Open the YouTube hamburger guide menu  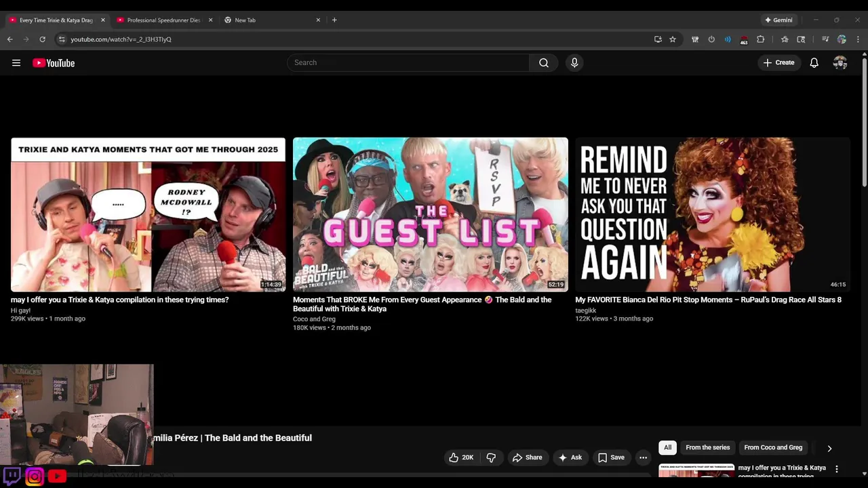pos(16,63)
